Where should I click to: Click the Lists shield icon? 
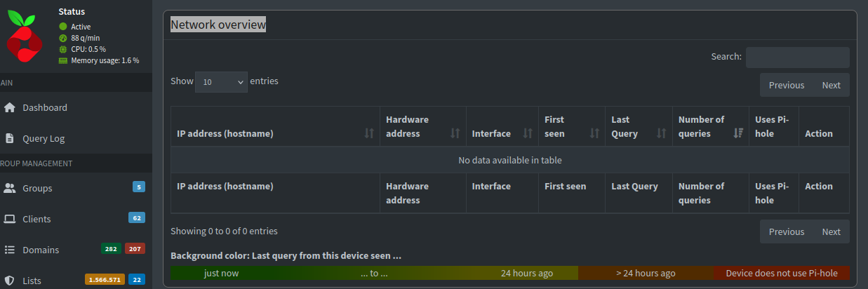tap(10, 281)
